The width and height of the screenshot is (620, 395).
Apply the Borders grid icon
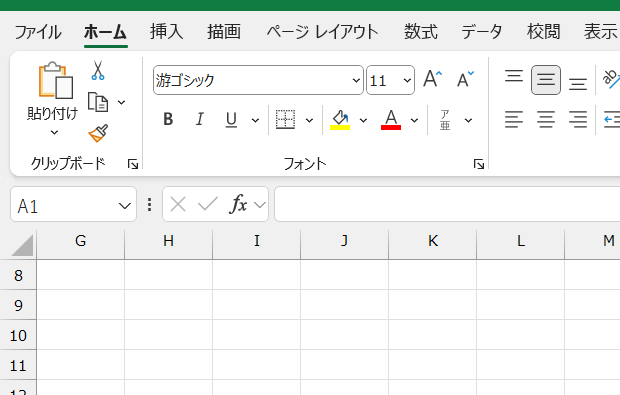285,119
